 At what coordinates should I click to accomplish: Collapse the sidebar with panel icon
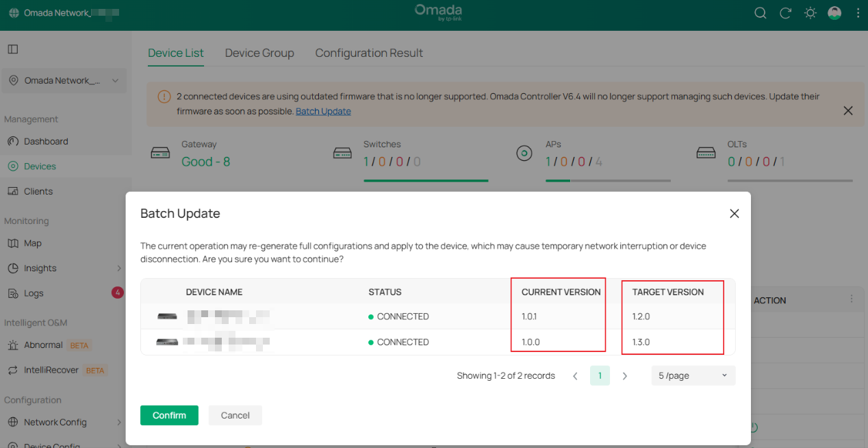pos(13,49)
